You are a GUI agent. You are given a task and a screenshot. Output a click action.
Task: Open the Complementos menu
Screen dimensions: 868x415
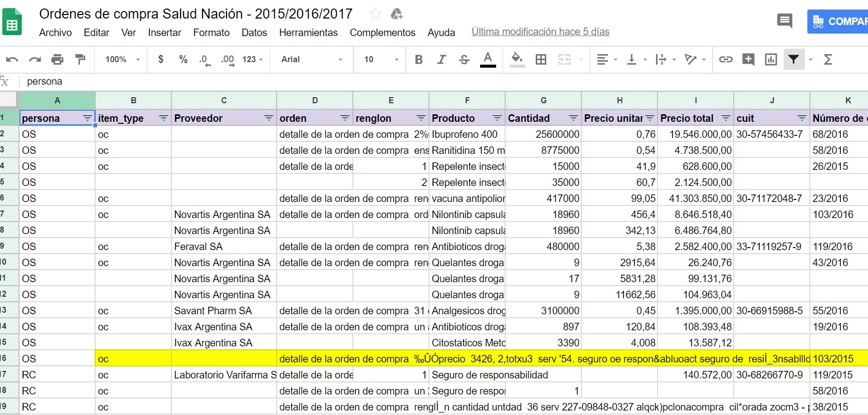coord(382,33)
